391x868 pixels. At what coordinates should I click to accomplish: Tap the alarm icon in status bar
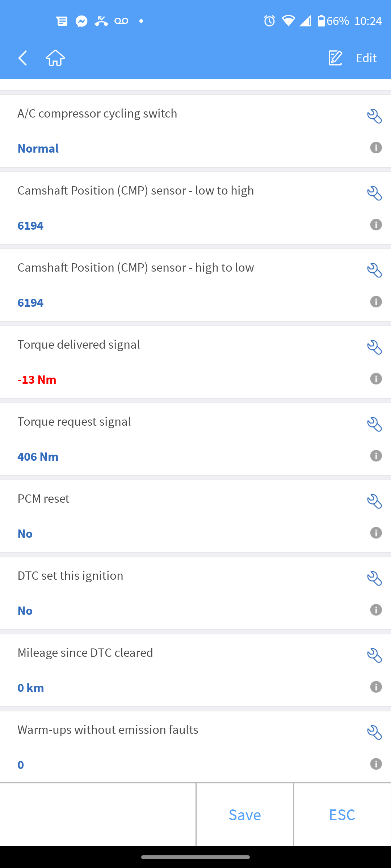tap(269, 21)
